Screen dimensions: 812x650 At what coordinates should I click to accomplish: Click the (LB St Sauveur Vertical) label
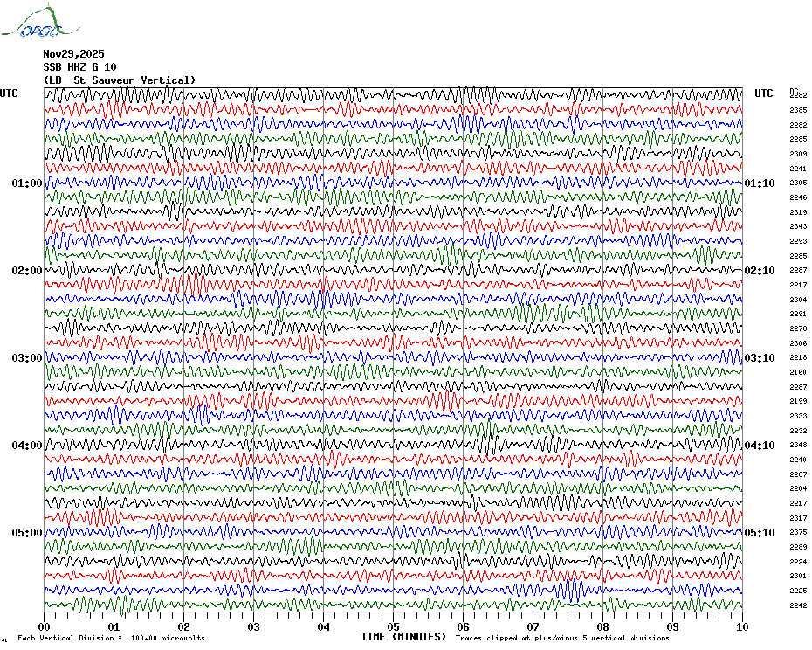point(120,80)
